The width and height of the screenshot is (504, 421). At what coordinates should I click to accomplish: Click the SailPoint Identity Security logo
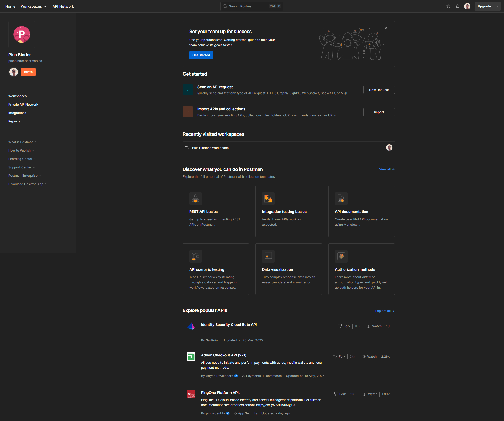[x=191, y=326]
